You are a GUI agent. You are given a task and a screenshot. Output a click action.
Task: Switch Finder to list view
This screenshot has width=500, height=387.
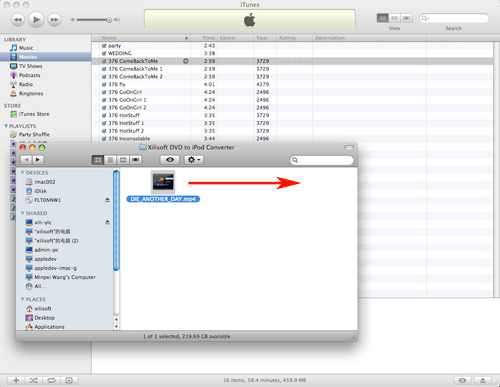110,160
